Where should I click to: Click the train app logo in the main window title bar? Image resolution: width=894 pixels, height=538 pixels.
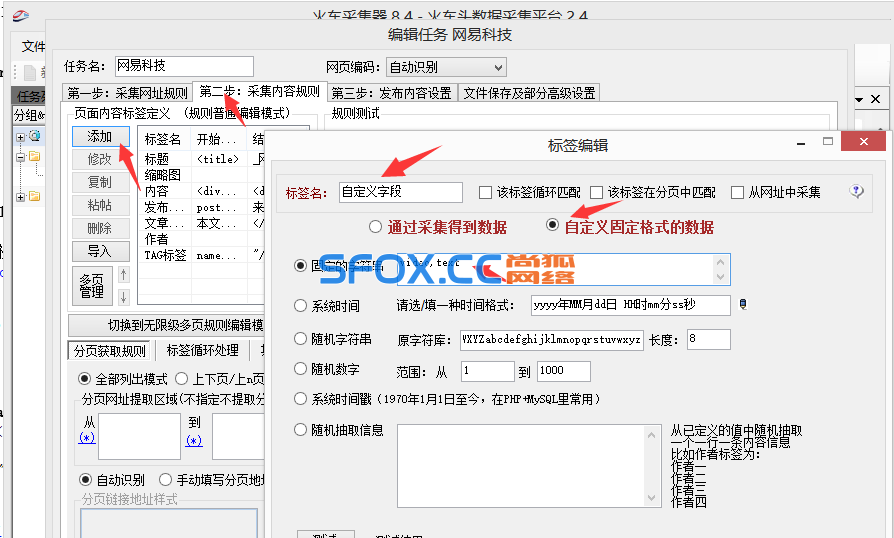point(21,15)
